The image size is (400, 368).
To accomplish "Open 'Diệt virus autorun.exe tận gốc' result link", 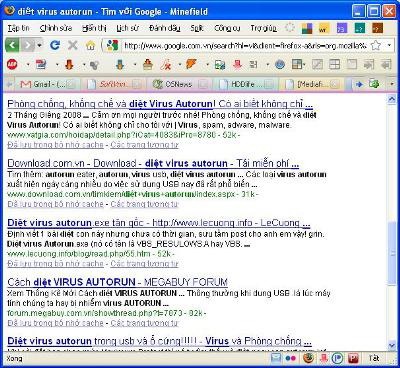I will [159, 223].
